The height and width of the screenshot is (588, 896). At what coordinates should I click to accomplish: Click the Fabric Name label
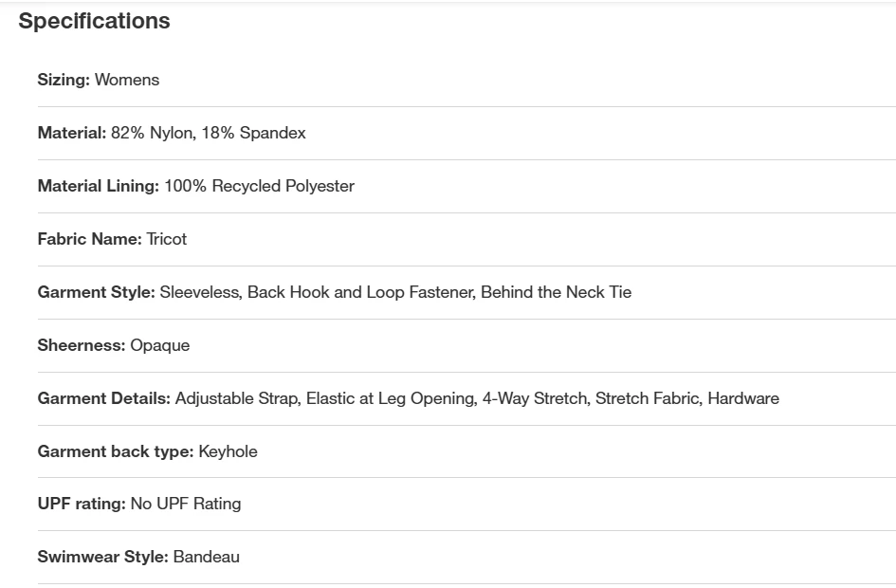89,239
